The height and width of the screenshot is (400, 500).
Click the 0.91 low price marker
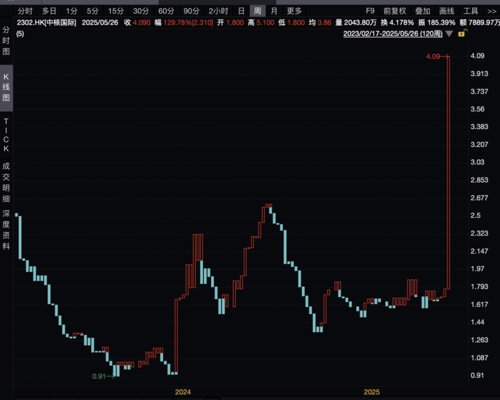(x=99, y=376)
